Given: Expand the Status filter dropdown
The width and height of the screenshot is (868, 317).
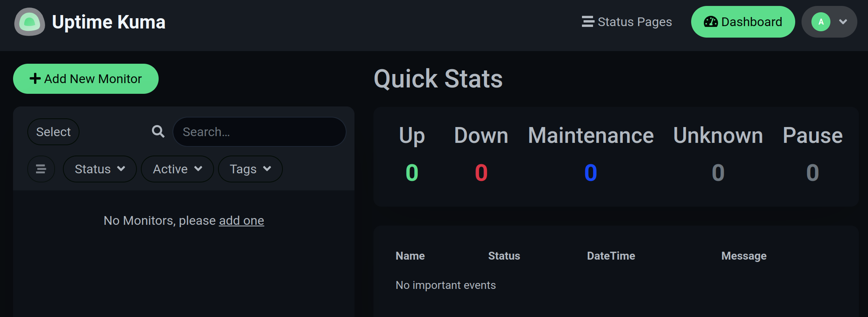Looking at the screenshot, I should click(100, 169).
